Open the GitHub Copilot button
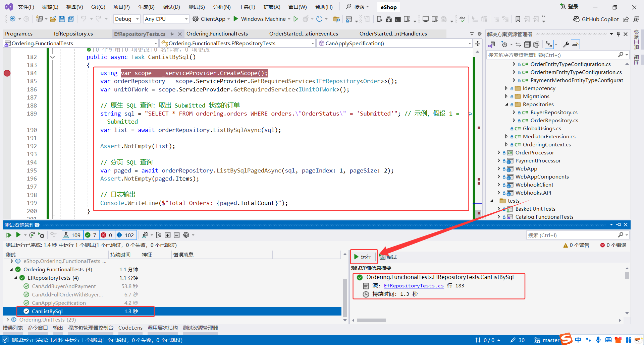 click(x=596, y=19)
